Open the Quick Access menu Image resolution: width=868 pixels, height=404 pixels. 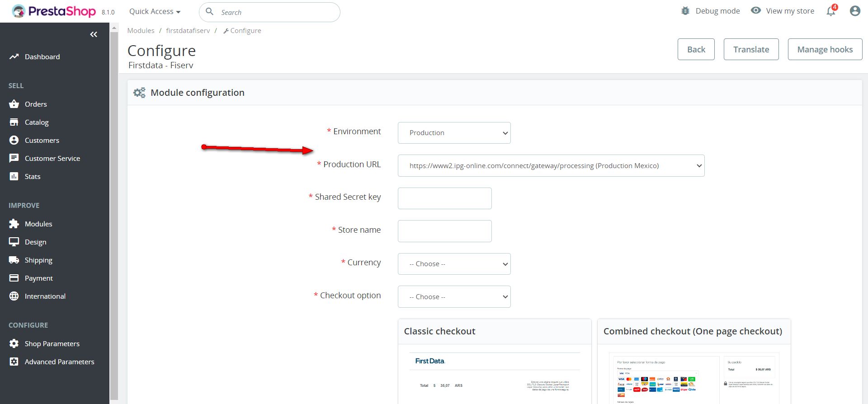(155, 12)
